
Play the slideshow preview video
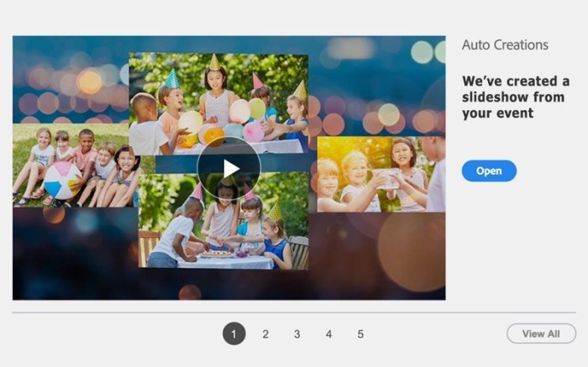click(x=228, y=169)
